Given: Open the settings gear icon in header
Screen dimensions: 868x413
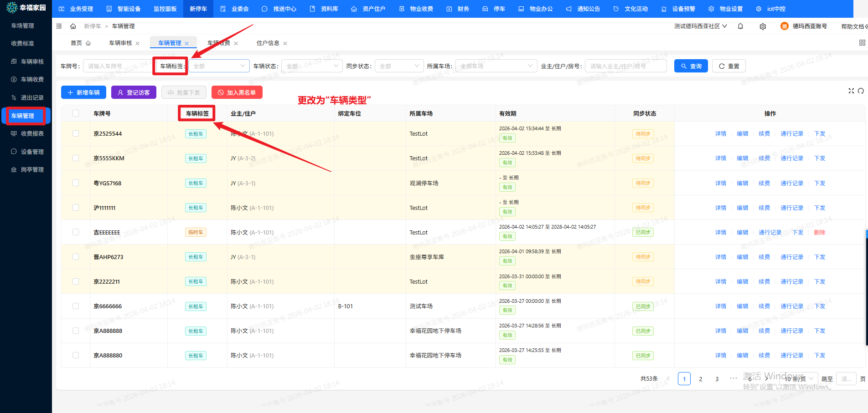Looking at the screenshot, I should 763,26.
